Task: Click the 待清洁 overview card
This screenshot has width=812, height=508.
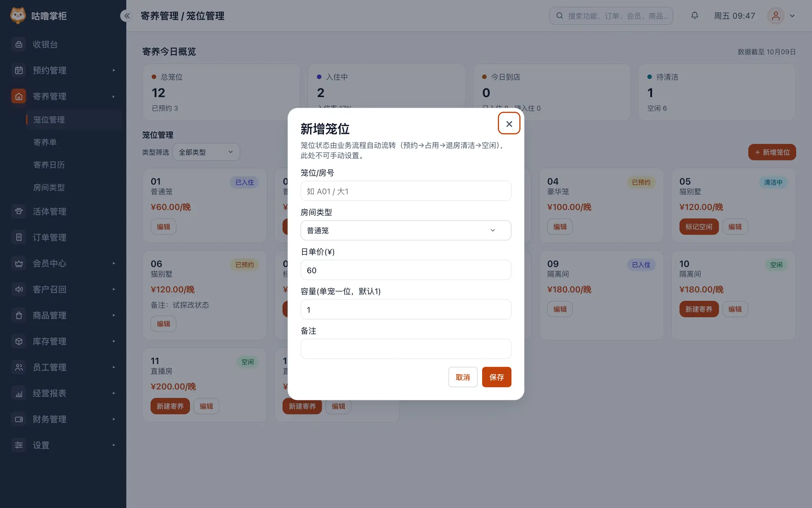Action: tap(717, 92)
